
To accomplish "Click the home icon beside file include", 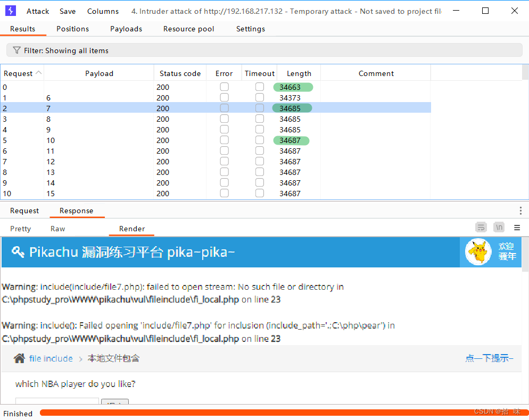I will 19,358.
